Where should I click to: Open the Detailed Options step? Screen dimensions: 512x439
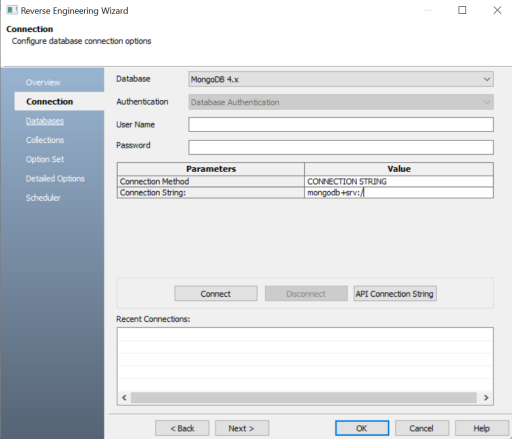pos(55,179)
